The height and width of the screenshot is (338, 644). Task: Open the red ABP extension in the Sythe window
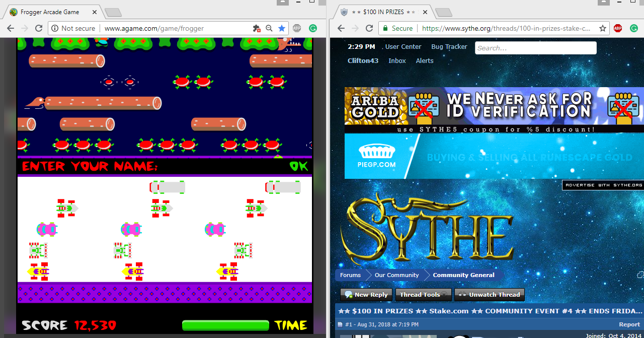click(618, 29)
